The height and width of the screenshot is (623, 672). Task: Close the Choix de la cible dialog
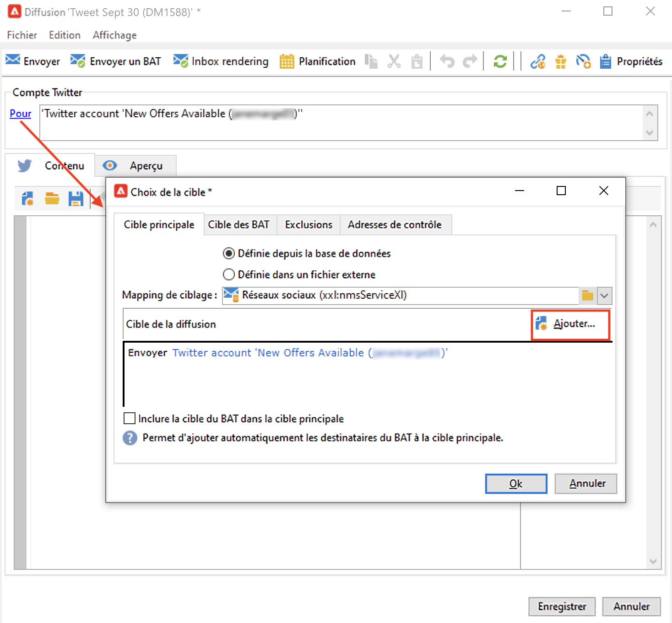click(x=604, y=191)
